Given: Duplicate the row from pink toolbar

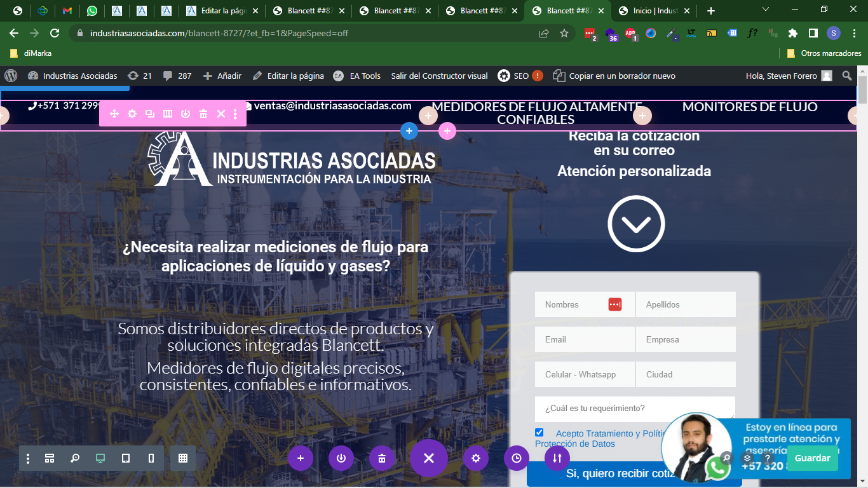Looking at the screenshot, I should coord(150,114).
